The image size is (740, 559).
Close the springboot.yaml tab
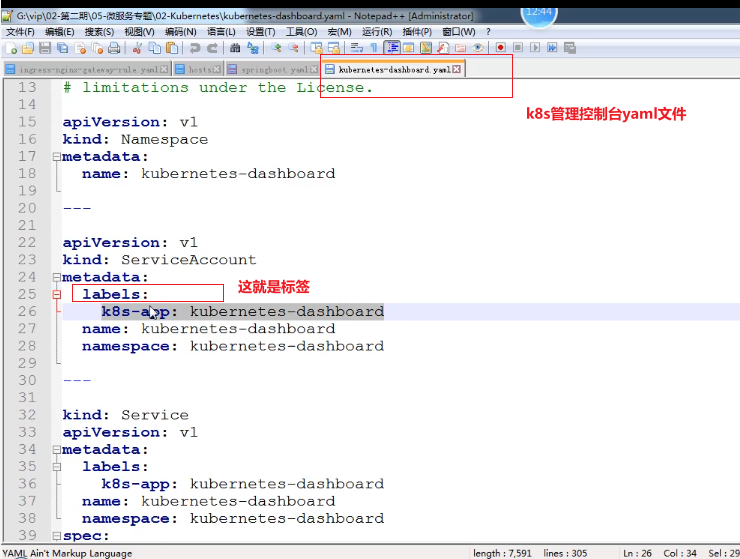pyautogui.click(x=314, y=69)
